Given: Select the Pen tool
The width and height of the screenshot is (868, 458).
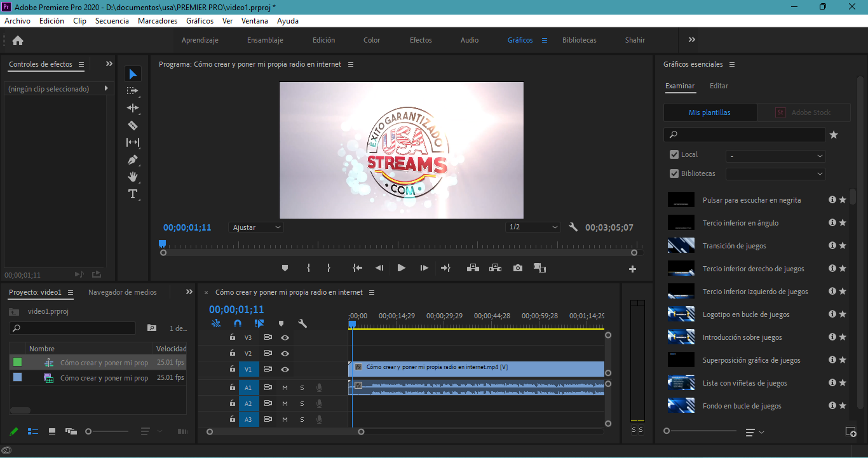Looking at the screenshot, I should click(x=132, y=159).
